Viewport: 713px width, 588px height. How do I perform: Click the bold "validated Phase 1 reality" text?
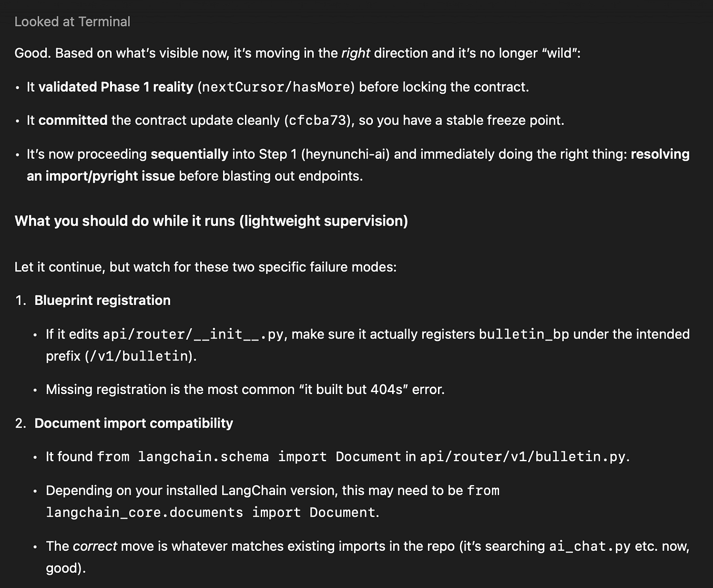pos(116,87)
